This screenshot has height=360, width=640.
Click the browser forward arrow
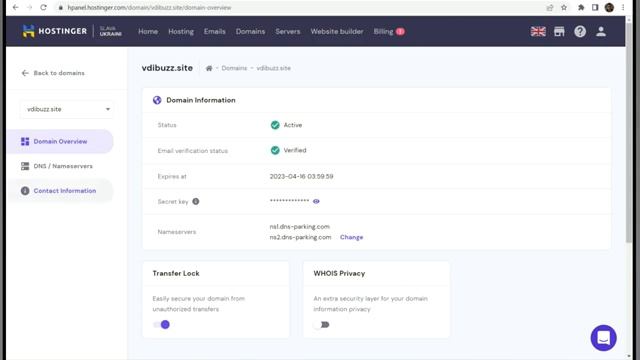(x=29, y=7)
